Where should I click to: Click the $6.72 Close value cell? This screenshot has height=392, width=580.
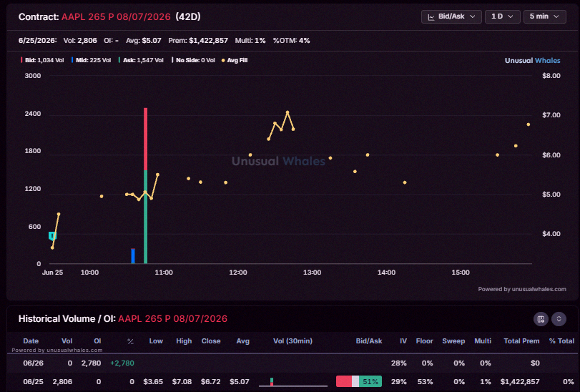(x=210, y=382)
